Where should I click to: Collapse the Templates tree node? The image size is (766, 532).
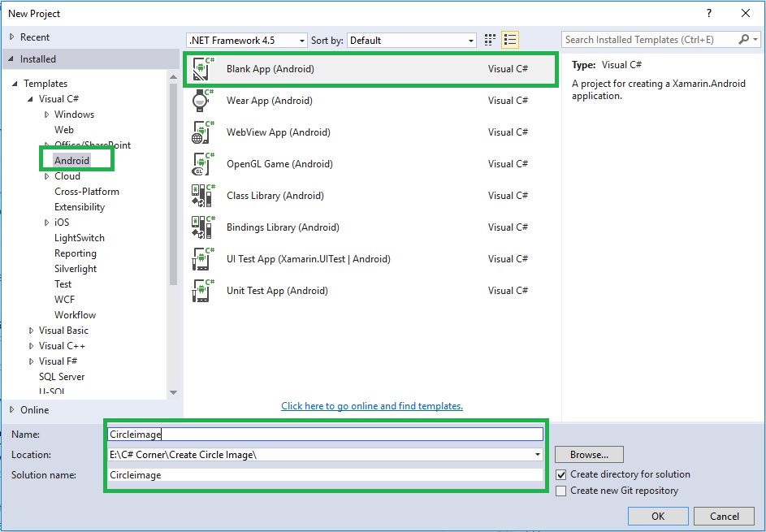[15, 84]
